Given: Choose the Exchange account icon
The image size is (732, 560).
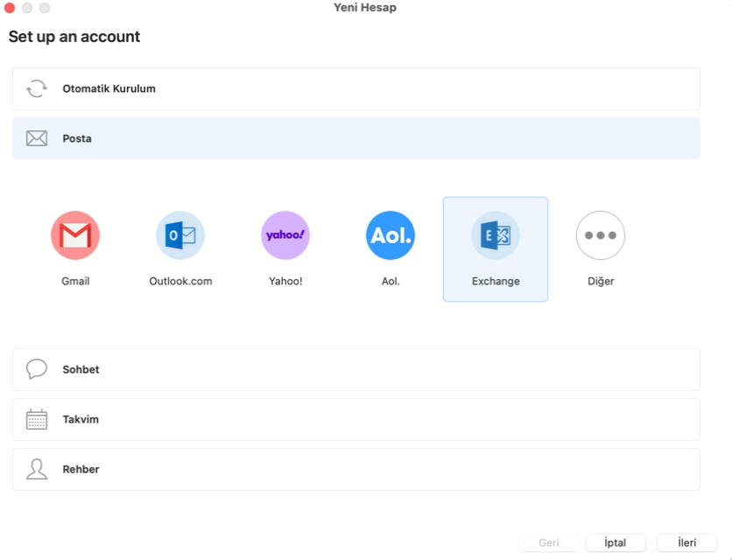Looking at the screenshot, I should [496, 235].
